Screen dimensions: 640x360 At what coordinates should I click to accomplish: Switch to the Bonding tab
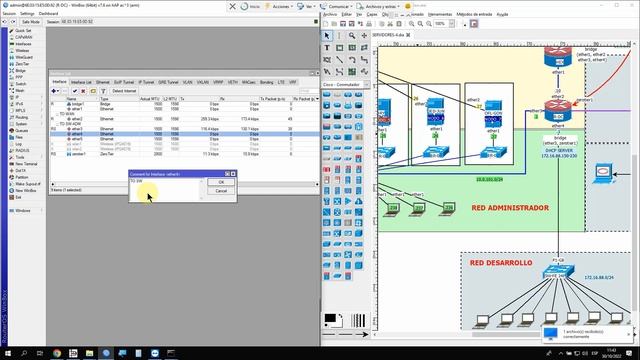[x=267, y=82]
